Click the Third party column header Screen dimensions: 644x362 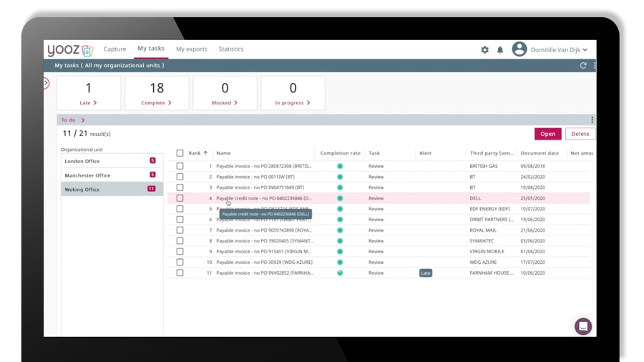492,153
